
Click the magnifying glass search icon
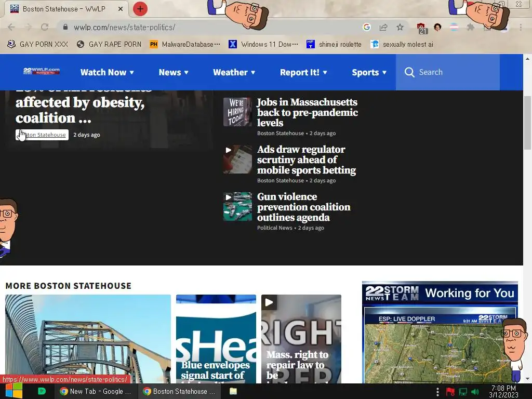coord(409,72)
